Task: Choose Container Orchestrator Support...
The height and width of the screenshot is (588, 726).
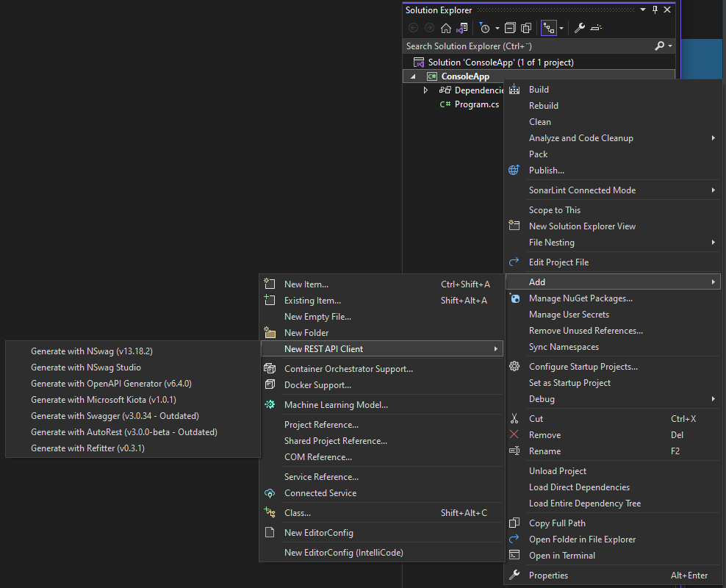Action: click(382, 369)
